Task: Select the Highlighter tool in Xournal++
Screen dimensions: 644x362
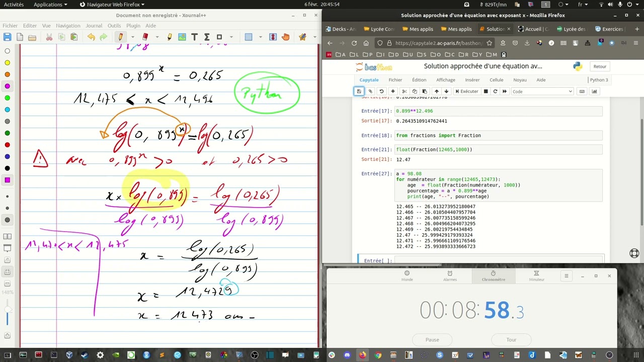Action: tap(170, 37)
